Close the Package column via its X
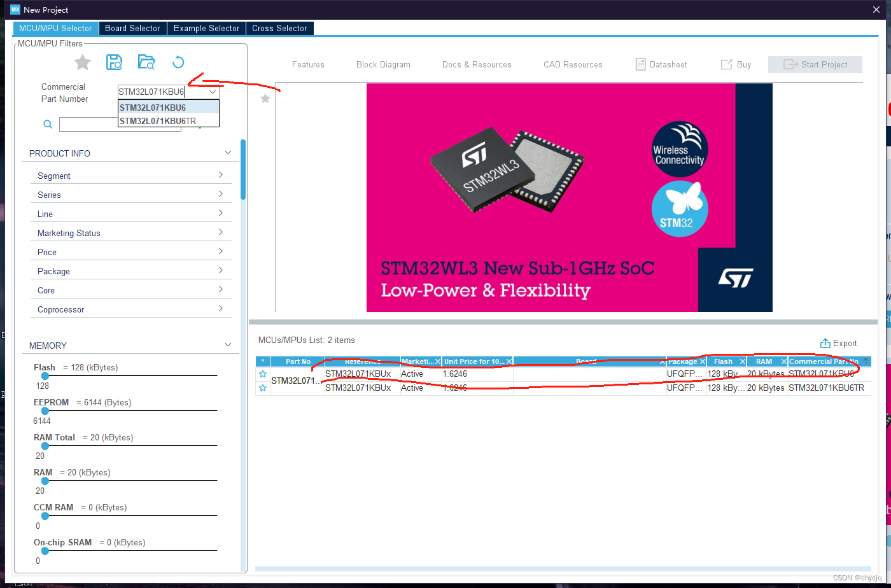Image resolution: width=891 pixels, height=588 pixels. pos(702,361)
